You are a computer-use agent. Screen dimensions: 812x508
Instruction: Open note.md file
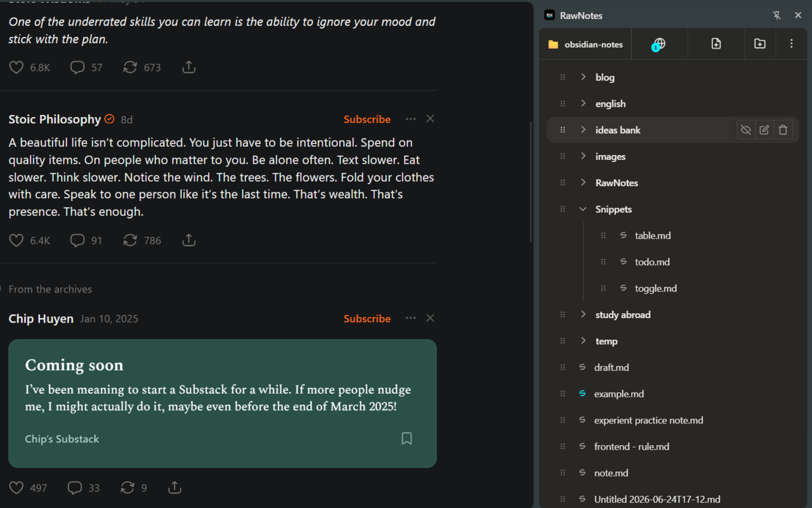[x=611, y=473]
